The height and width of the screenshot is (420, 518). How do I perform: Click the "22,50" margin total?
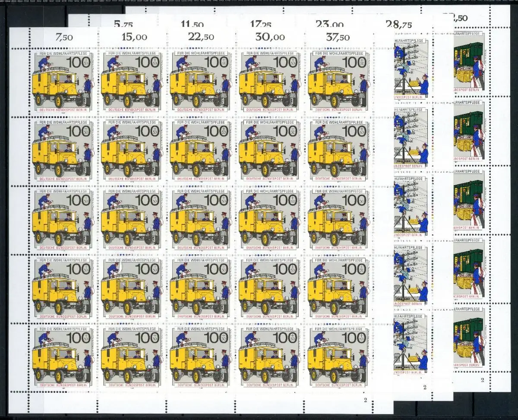(202, 37)
